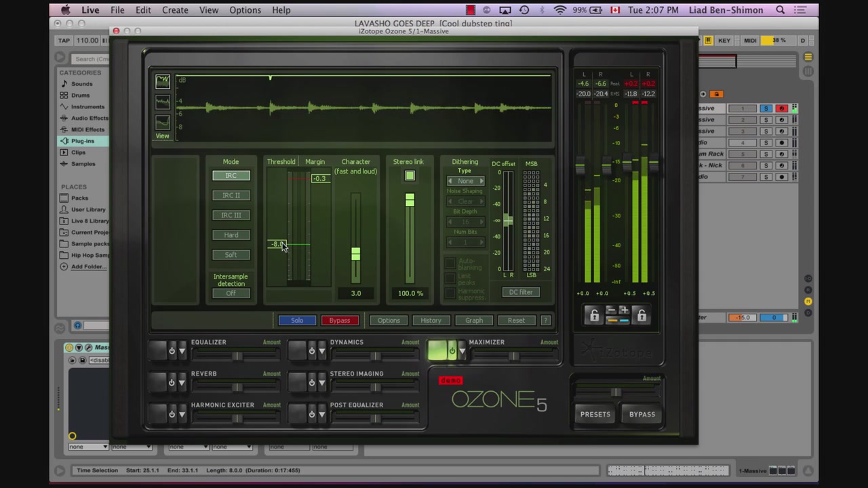Open the Apple menu
The width and height of the screenshot is (868, 488).
65,10
